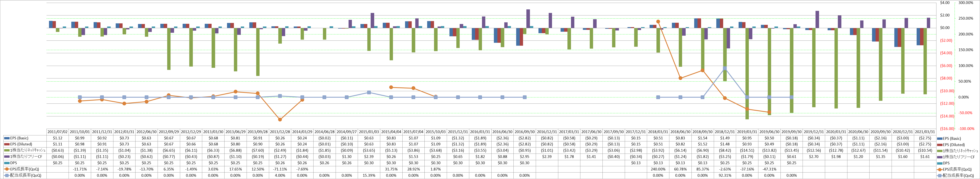Screen dimensions: 980x179
Task: Click the 2015/01/03 date column header
Action: [x=369, y=132]
